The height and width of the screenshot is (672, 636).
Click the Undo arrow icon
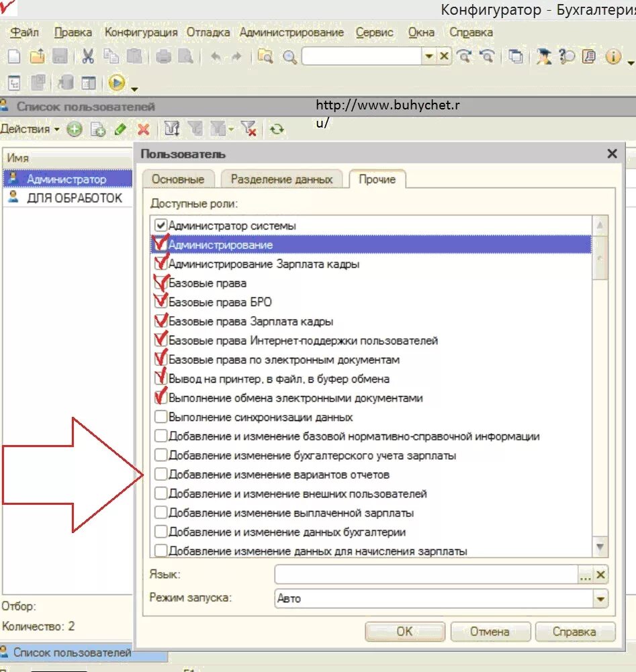[x=216, y=56]
